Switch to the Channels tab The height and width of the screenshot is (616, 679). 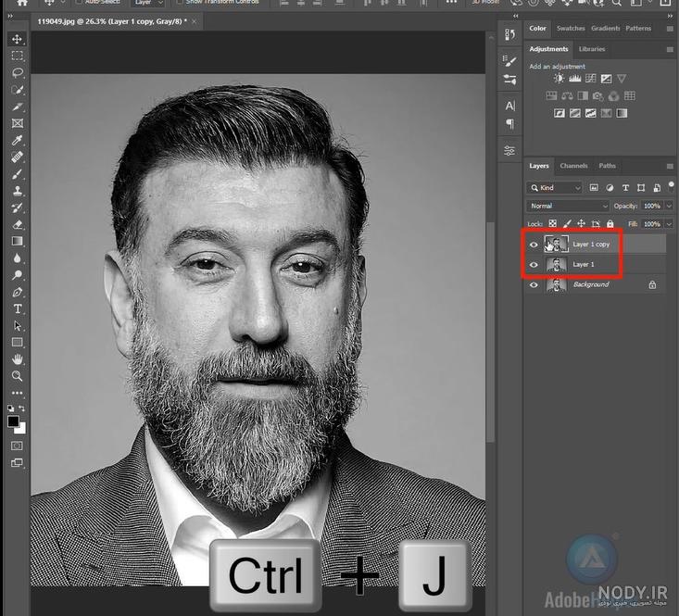coord(573,166)
